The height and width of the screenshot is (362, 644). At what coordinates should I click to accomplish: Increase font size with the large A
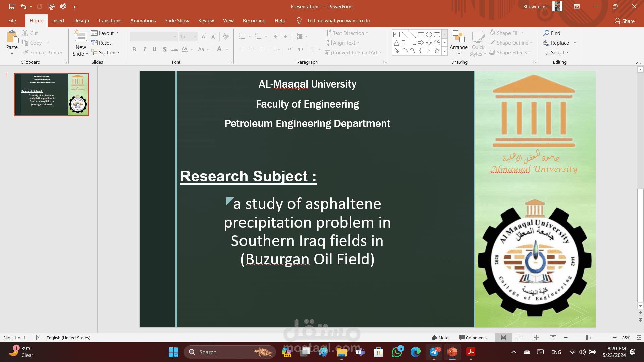(204, 36)
